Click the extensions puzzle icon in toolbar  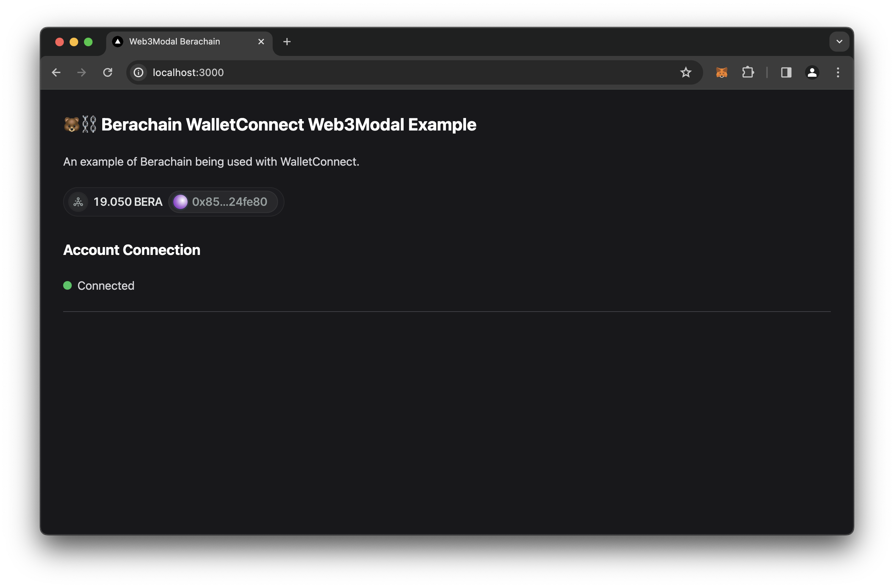[747, 72]
